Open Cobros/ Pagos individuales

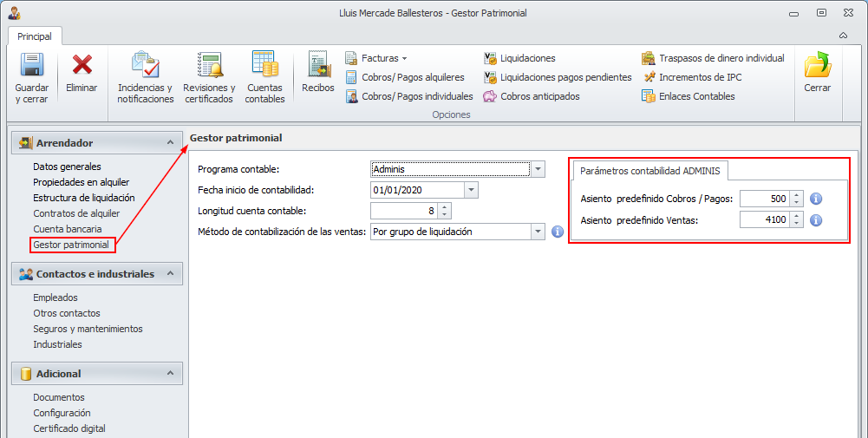pyautogui.click(x=409, y=96)
